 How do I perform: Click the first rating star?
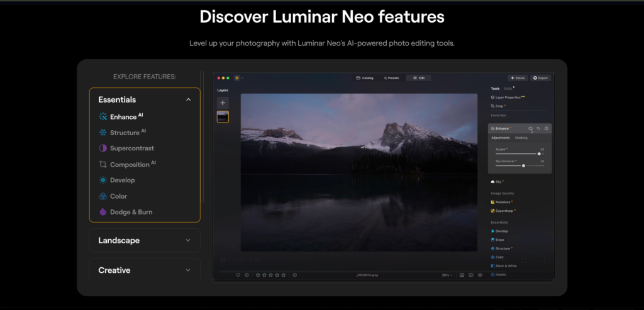point(258,275)
